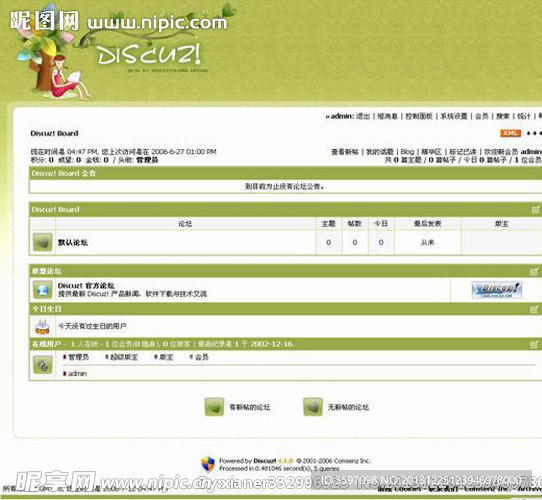
Task: Click the Discuz! link in Powered by footer
Action: point(264,461)
